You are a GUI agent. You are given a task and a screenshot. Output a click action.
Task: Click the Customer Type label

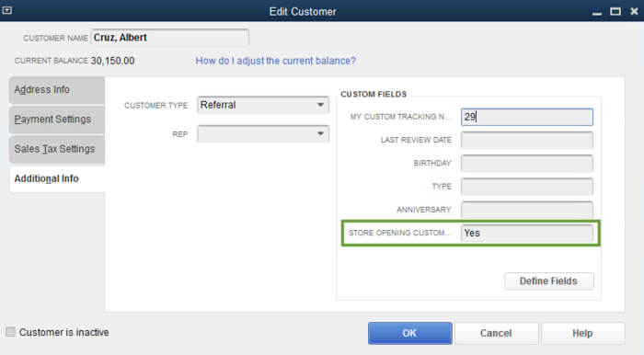pos(155,106)
